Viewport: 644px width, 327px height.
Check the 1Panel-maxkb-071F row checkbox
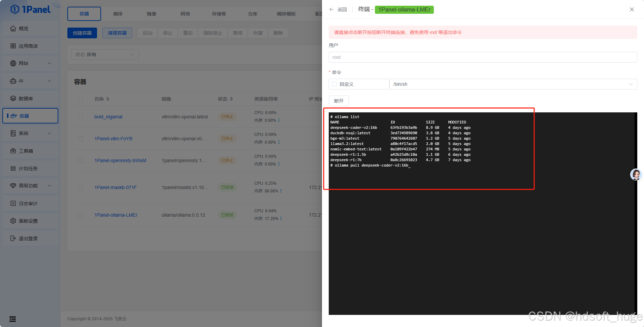pyautogui.click(x=80, y=187)
